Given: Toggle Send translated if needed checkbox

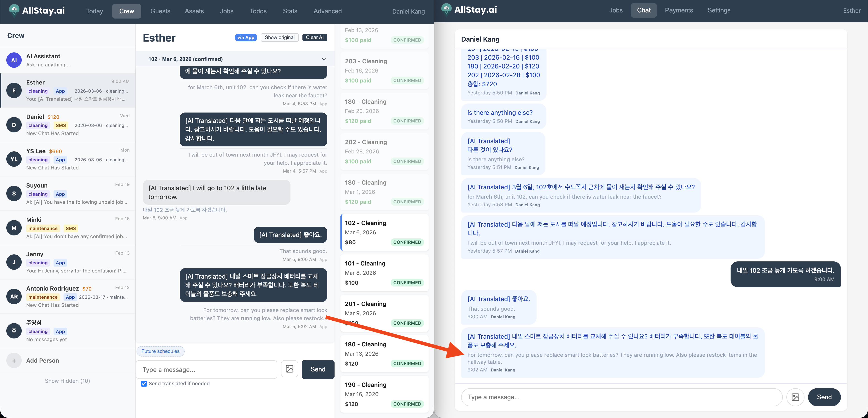Looking at the screenshot, I should click(x=144, y=384).
